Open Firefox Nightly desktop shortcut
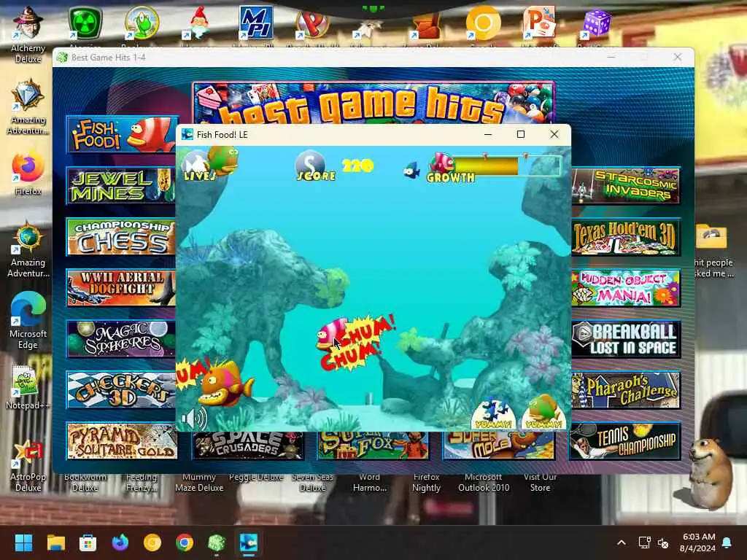Image resolution: width=747 pixels, height=560 pixels. click(426, 482)
